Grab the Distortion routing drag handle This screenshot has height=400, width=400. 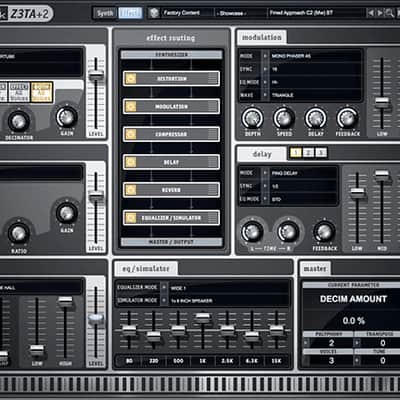pos(212,79)
